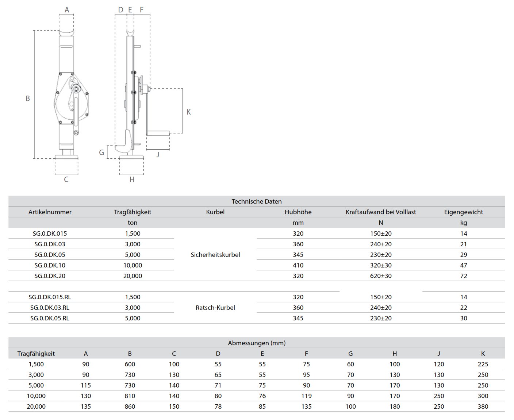Image resolution: width=514 pixels, height=420 pixels.
Task: Click the "Technische Daten" table title
Action: click(257, 201)
